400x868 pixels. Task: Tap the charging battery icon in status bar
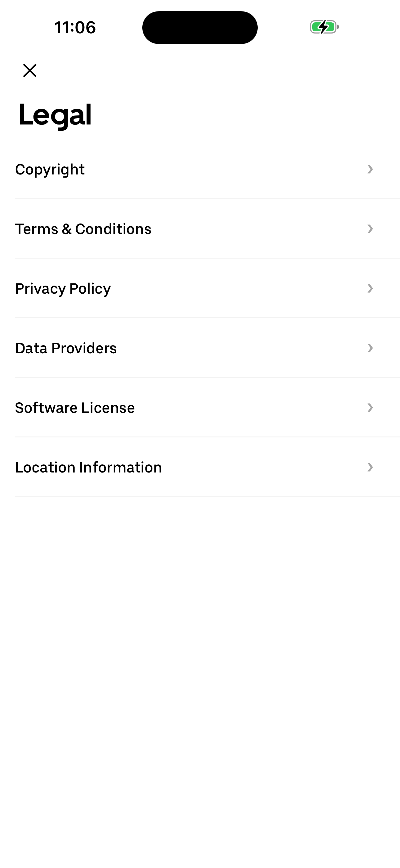324,27
